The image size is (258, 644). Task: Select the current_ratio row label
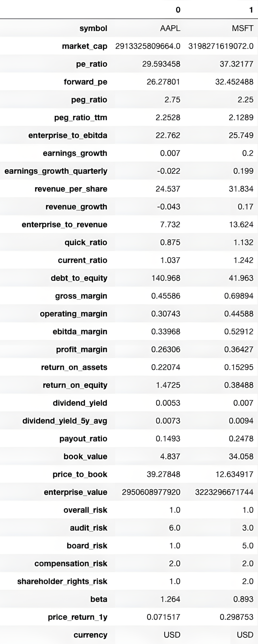coord(83,260)
